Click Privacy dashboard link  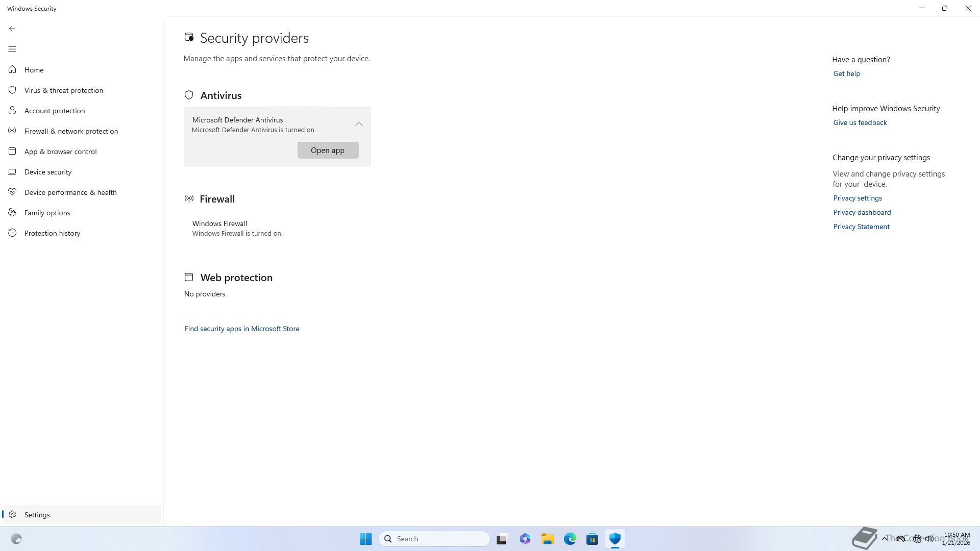[x=862, y=212]
